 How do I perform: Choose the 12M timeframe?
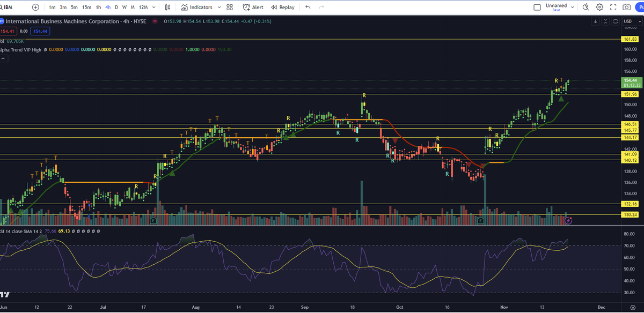(x=143, y=8)
